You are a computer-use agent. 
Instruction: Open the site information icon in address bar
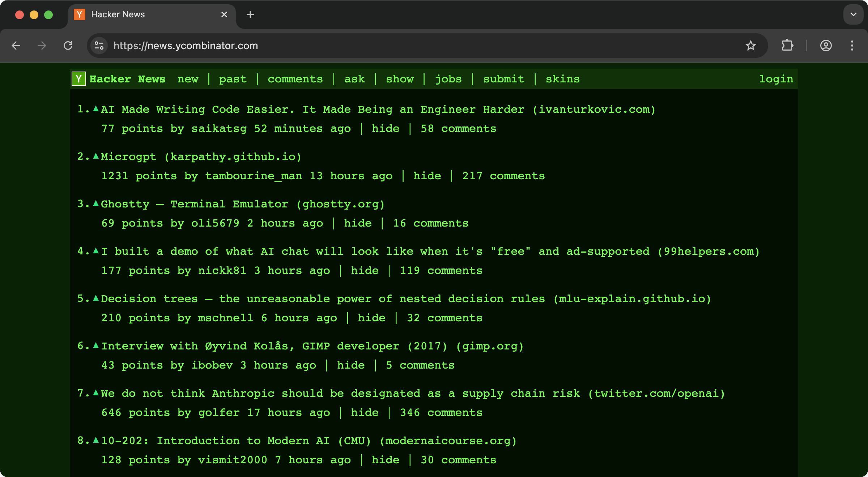pyautogui.click(x=99, y=46)
